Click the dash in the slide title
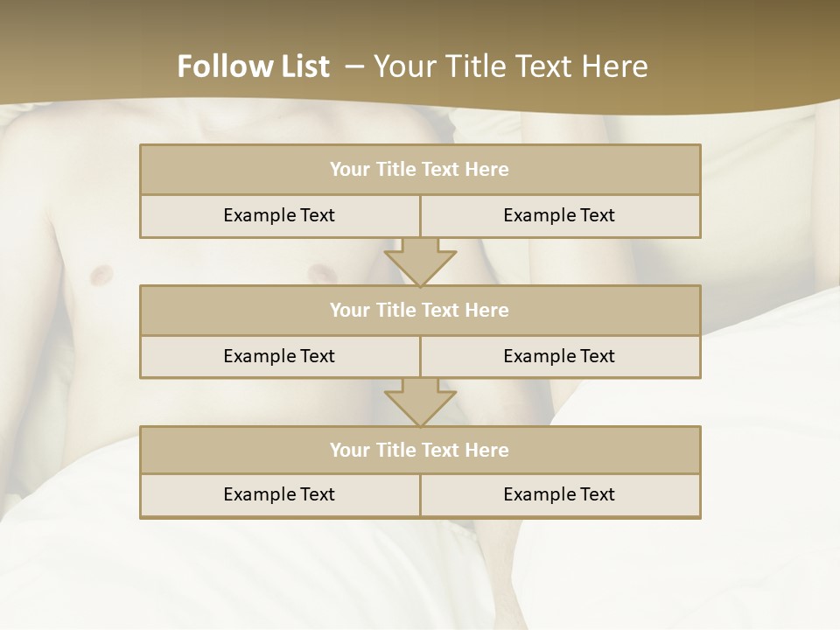840x630 pixels. [x=354, y=66]
